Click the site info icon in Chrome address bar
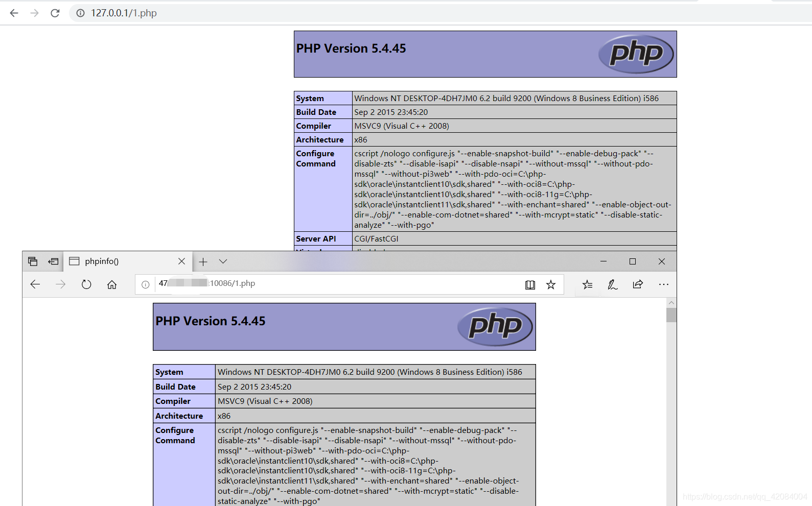The height and width of the screenshot is (506, 812). tap(80, 13)
